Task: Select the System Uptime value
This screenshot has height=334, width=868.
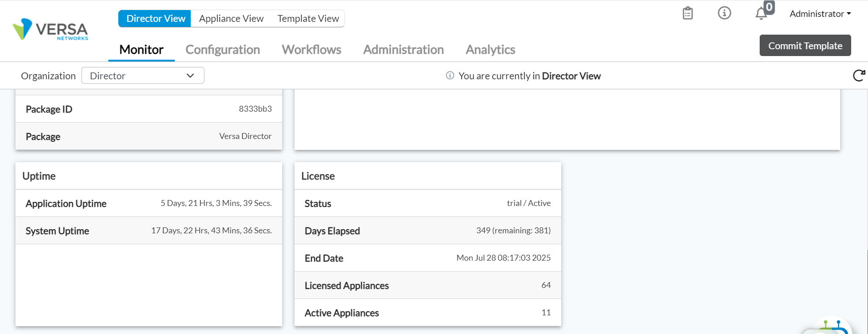Action: (212, 231)
